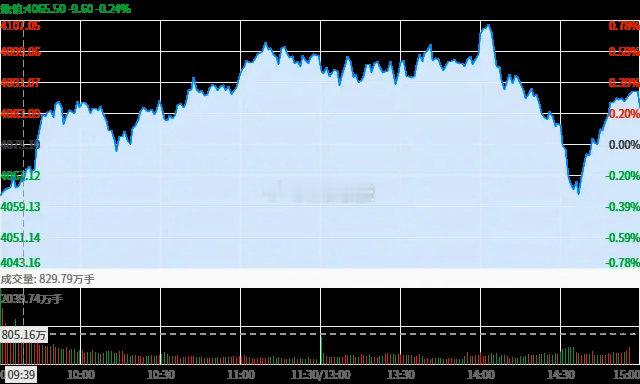Click the -0.20% percentage label
This screenshot has width=640, height=384.
point(622,176)
